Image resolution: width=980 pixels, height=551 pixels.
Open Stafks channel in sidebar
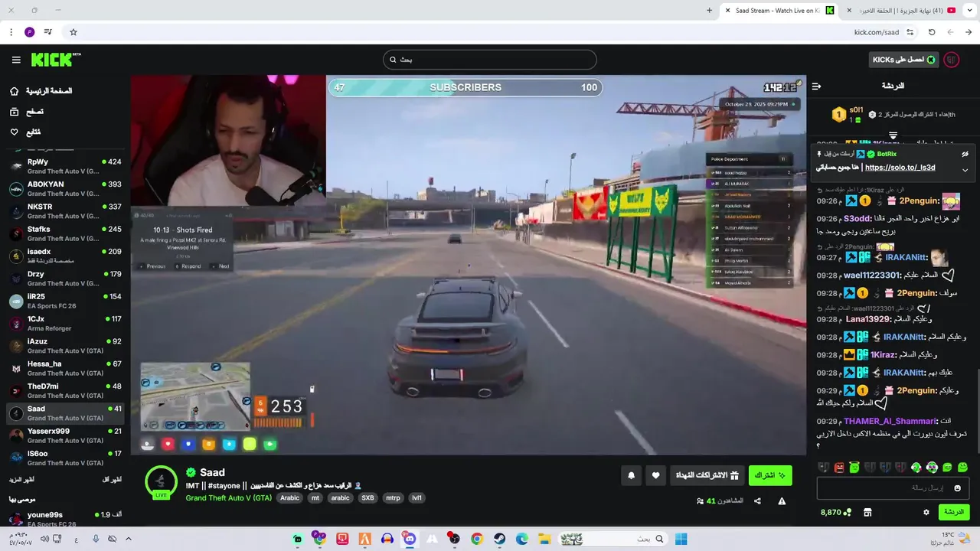tap(65, 233)
